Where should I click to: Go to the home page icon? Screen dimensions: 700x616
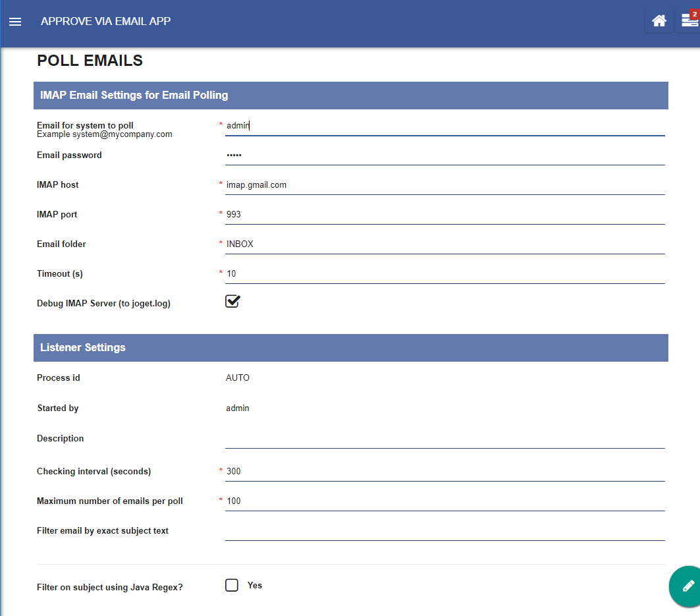(659, 21)
